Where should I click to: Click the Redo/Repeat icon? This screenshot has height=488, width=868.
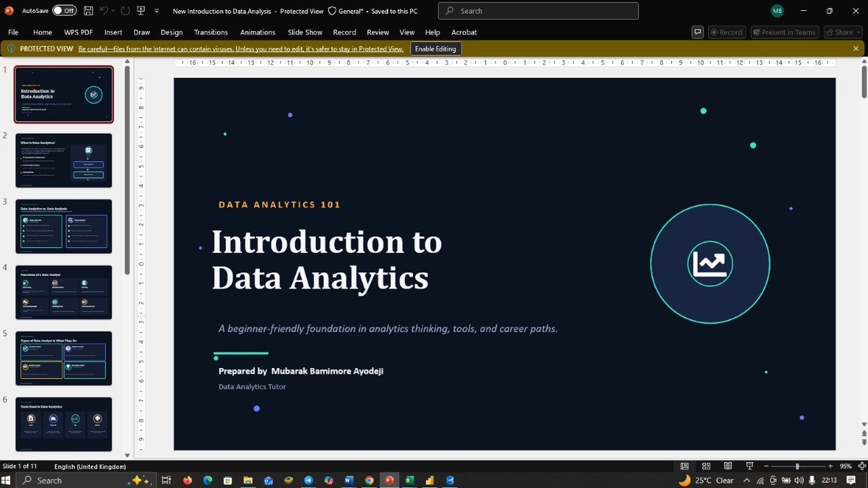[124, 11]
